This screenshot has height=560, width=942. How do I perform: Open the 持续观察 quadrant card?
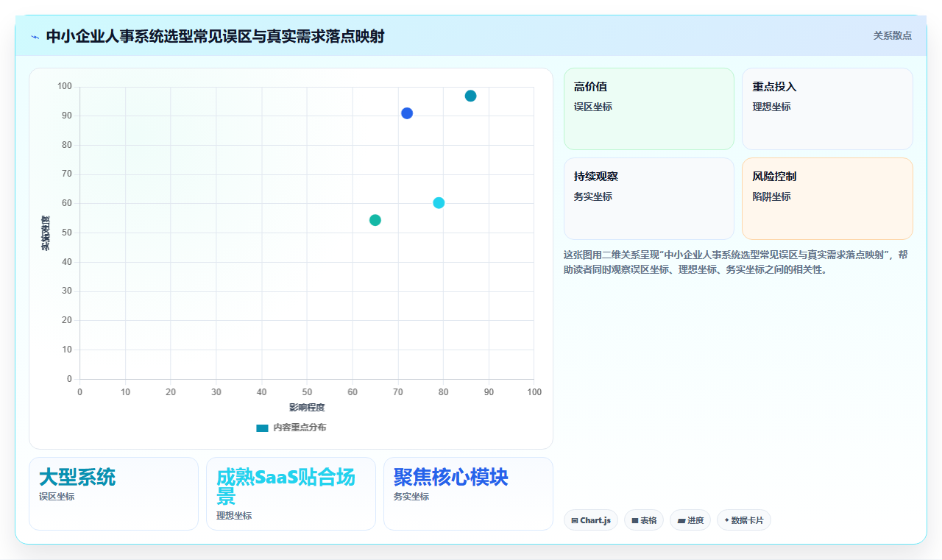tap(649, 199)
